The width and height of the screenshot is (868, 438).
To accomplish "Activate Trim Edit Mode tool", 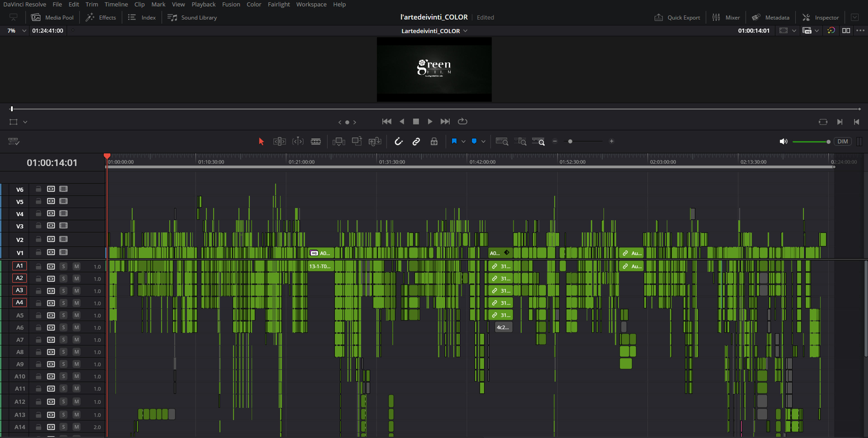I will [x=279, y=141].
